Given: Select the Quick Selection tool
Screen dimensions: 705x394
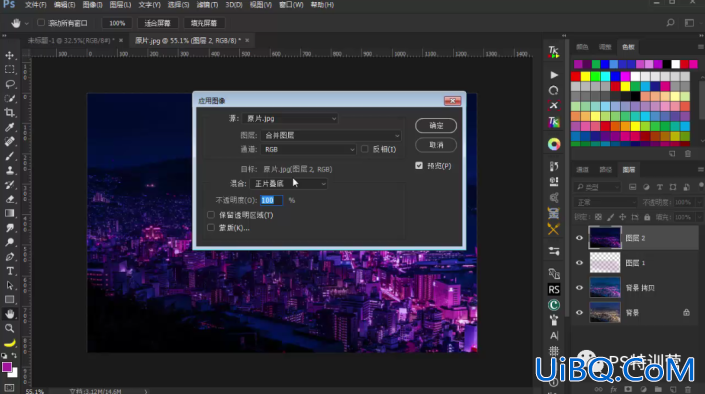Looking at the screenshot, I should tap(9, 98).
